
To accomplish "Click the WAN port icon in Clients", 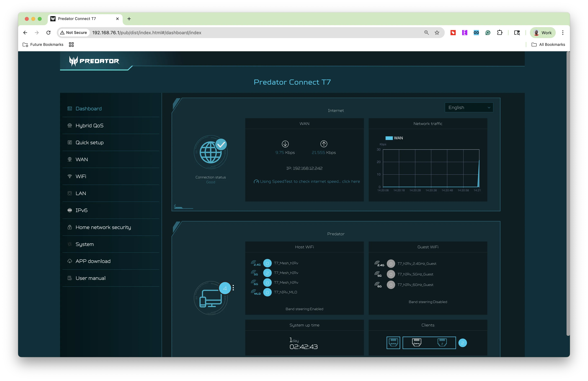I will (393, 343).
